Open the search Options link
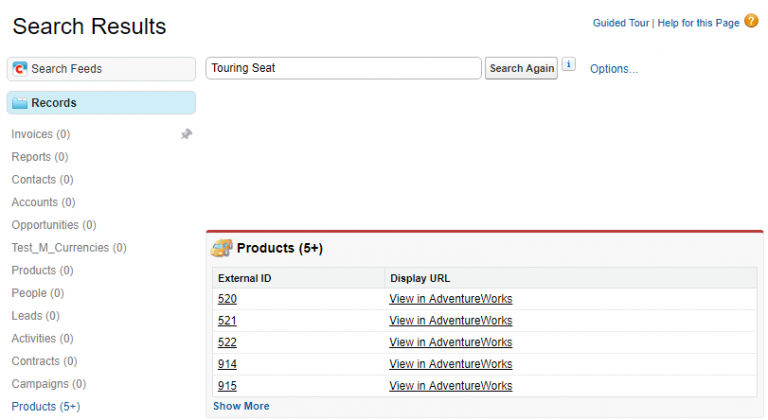 613,69
